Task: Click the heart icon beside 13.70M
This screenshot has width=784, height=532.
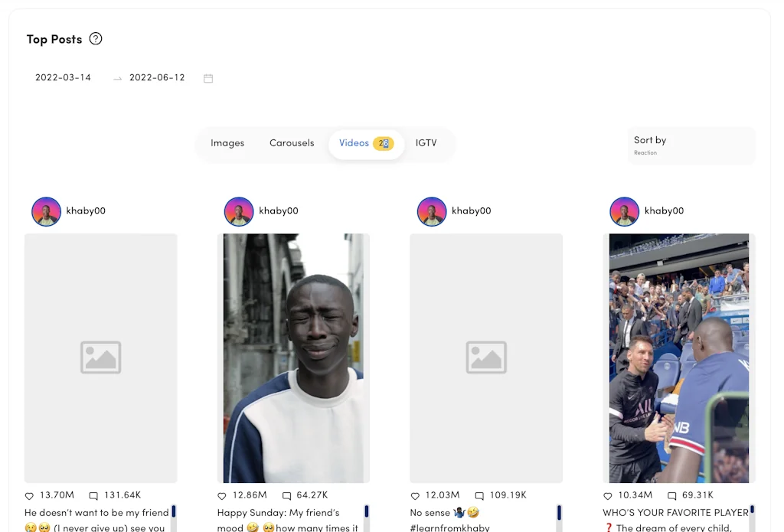Action: click(x=30, y=496)
